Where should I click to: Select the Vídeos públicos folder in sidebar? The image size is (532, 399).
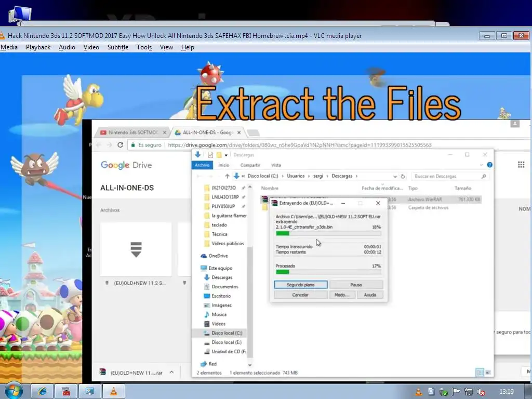point(228,243)
